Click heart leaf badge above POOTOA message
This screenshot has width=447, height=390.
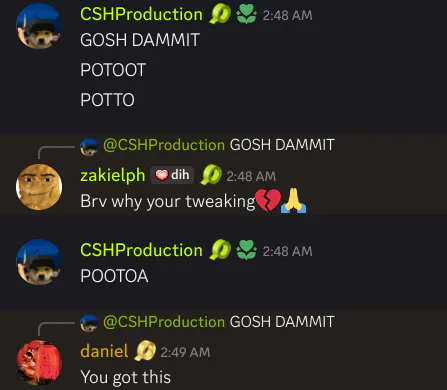point(246,250)
